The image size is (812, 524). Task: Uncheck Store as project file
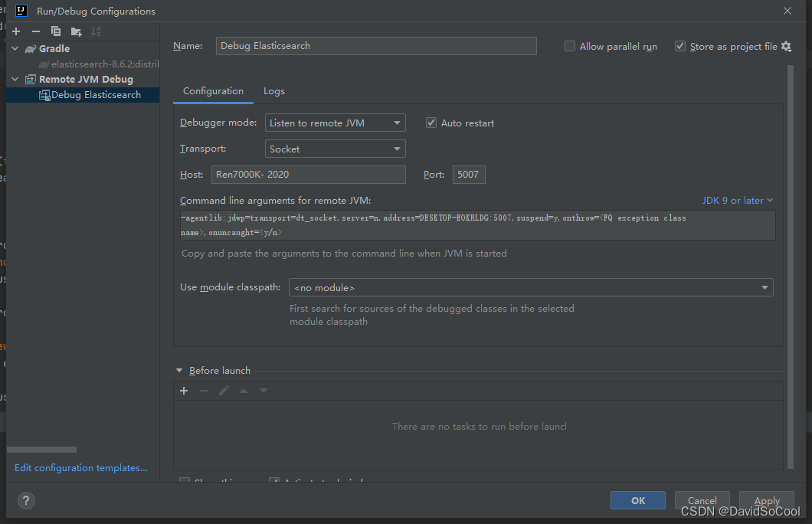[x=679, y=45]
